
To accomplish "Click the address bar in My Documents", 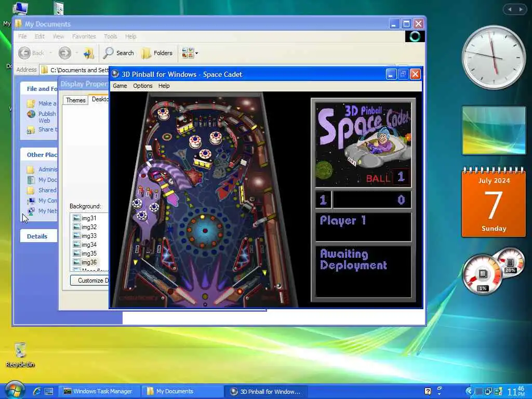I will [x=75, y=70].
